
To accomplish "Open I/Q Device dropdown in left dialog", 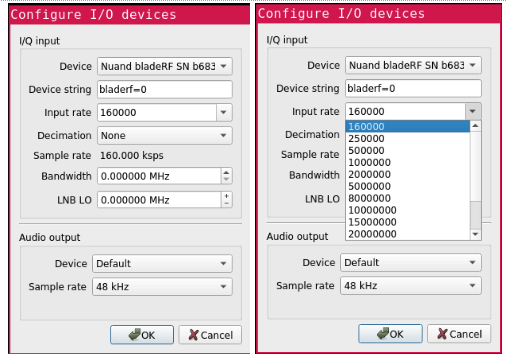I will point(165,66).
